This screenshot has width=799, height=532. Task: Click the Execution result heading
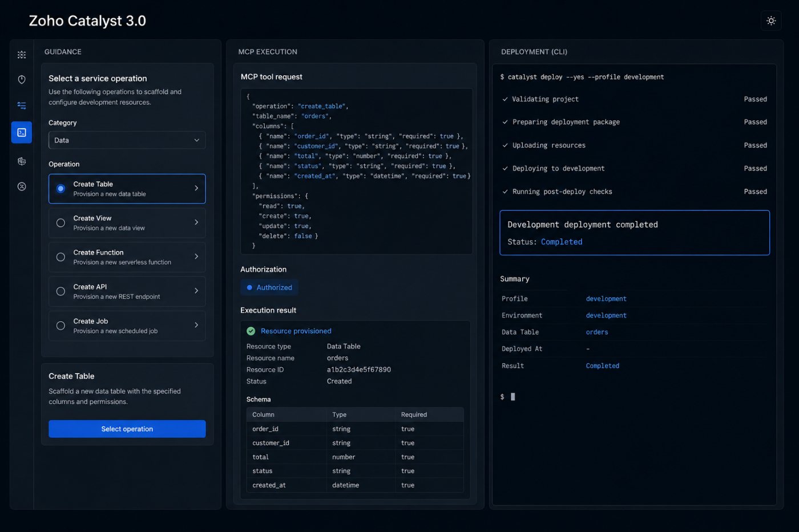pos(268,310)
